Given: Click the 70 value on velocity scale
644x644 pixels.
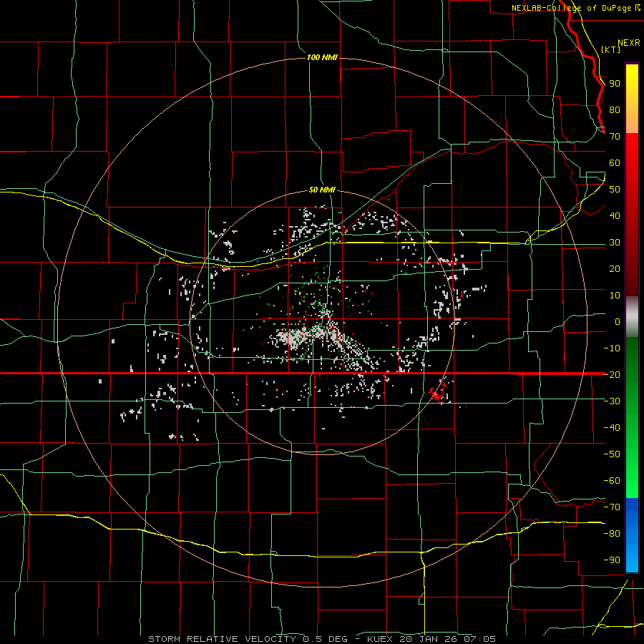Looking at the screenshot, I should tap(615, 137).
